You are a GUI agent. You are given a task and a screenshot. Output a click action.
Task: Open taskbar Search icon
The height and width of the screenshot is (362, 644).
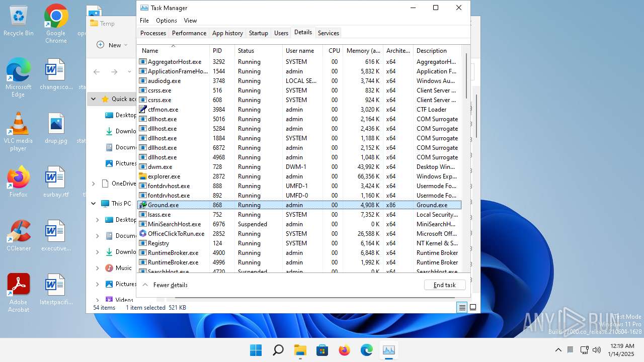(278, 350)
